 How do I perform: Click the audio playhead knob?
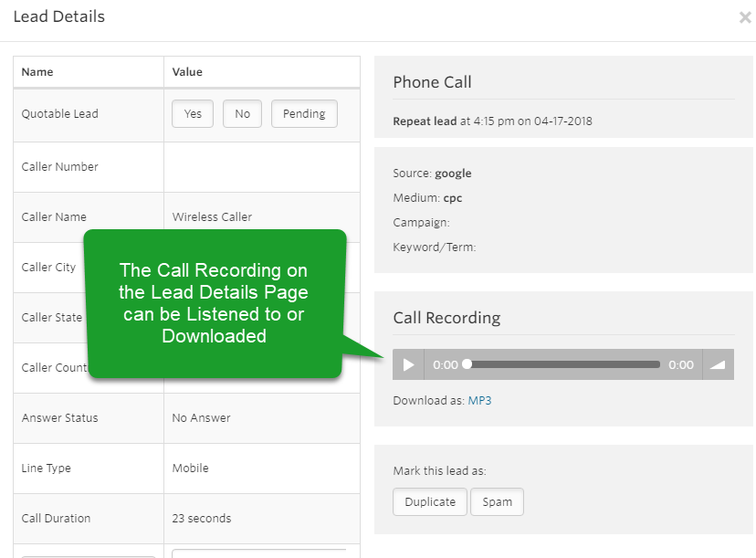click(467, 364)
